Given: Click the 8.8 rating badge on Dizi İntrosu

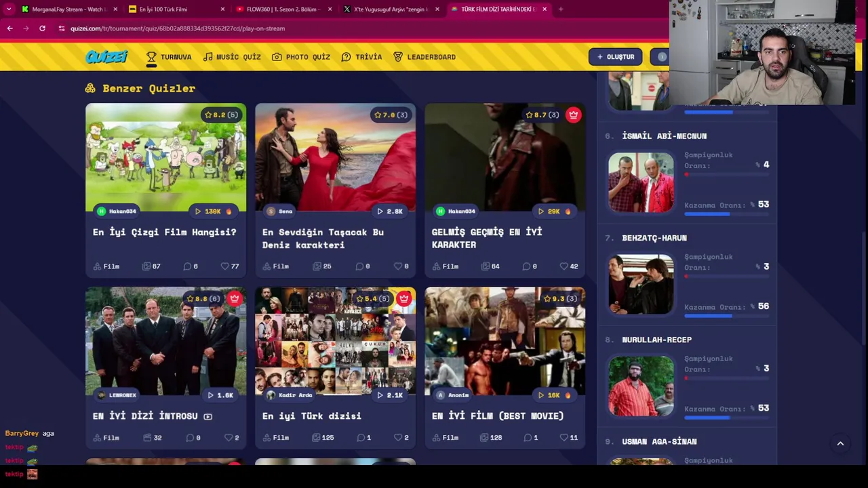Looking at the screenshot, I should (x=203, y=298).
